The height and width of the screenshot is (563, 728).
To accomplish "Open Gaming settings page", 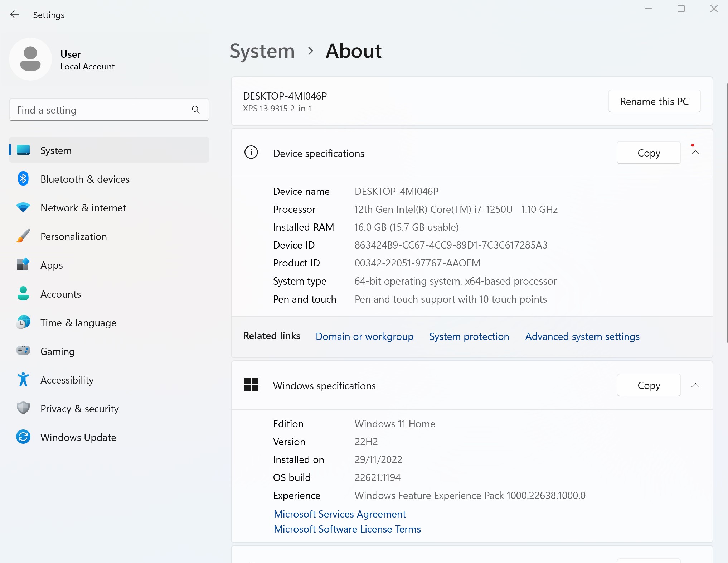I will 109,351.
